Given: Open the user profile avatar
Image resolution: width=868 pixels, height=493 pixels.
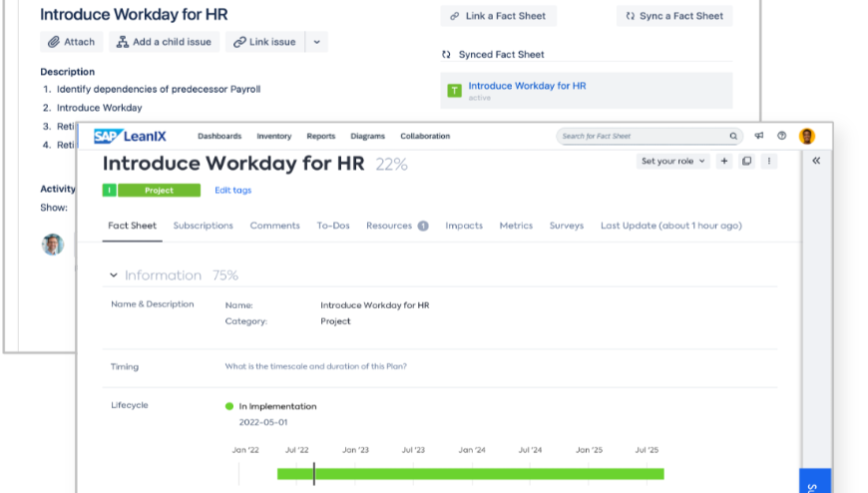Looking at the screenshot, I should pos(807,136).
